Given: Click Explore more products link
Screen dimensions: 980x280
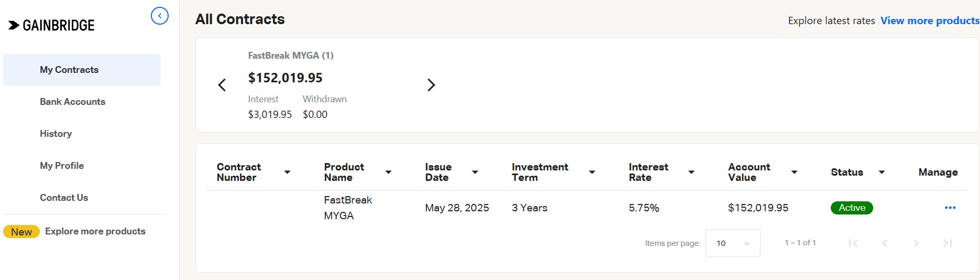Looking at the screenshot, I should point(95,231).
